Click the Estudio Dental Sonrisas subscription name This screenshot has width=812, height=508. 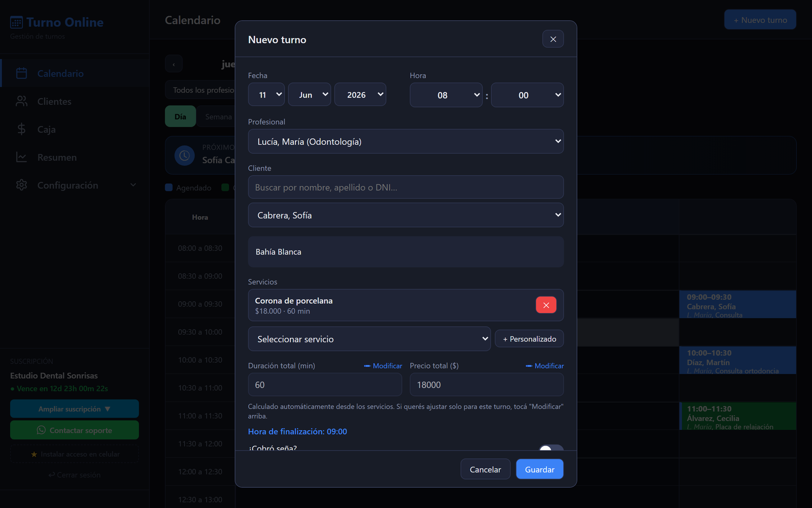tap(54, 375)
